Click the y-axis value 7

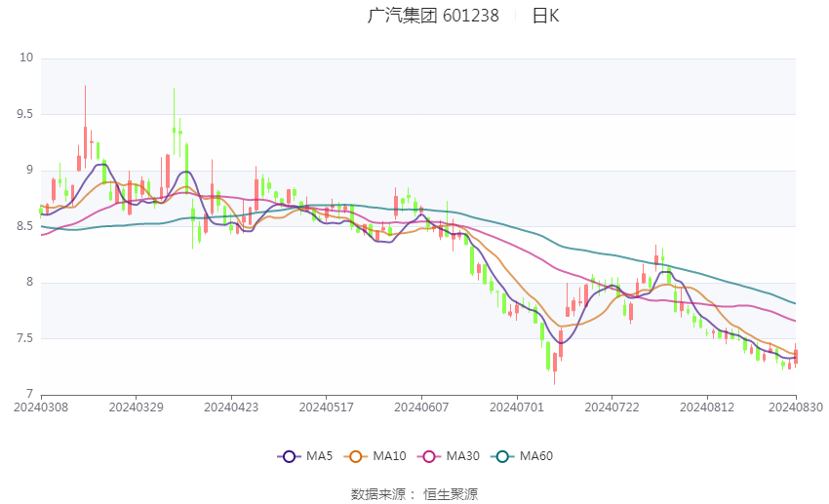pos(29,394)
